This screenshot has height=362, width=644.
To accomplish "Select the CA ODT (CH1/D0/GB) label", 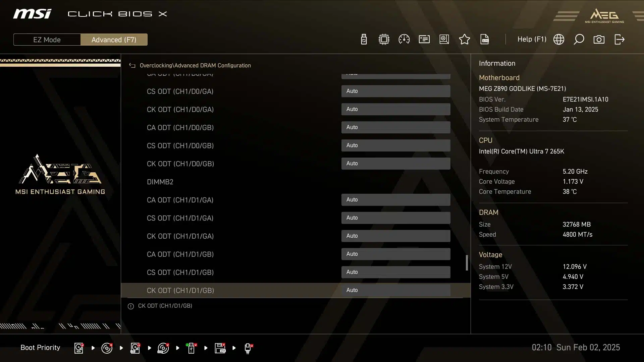I will point(180,128).
